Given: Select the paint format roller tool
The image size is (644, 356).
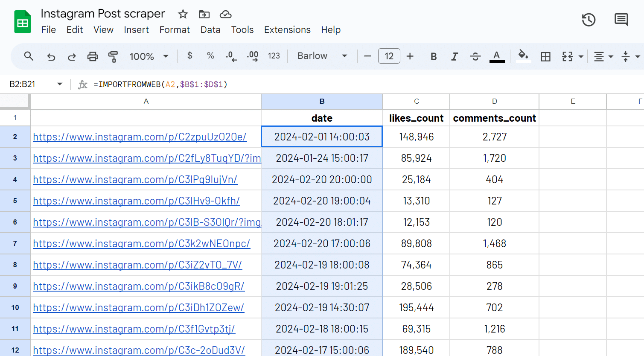Looking at the screenshot, I should [x=113, y=56].
